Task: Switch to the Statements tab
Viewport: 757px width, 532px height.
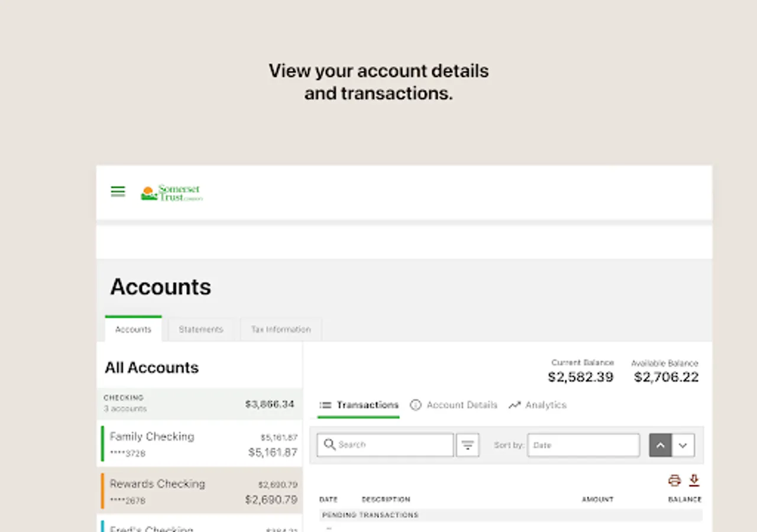Action: pyautogui.click(x=201, y=329)
